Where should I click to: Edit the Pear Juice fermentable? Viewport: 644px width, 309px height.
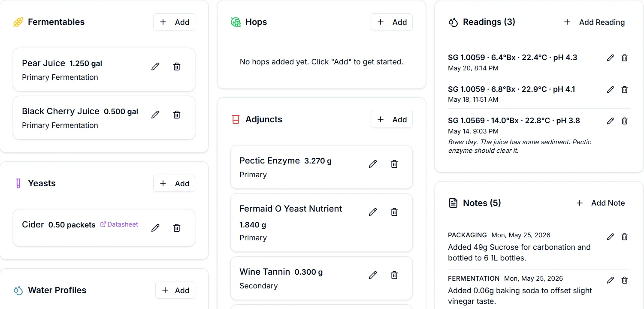tap(155, 67)
